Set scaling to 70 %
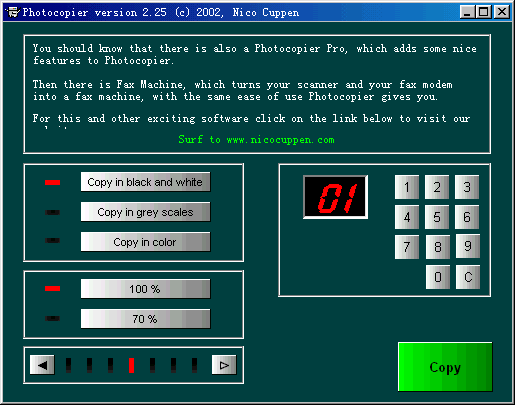515x405 pixels. [145, 319]
